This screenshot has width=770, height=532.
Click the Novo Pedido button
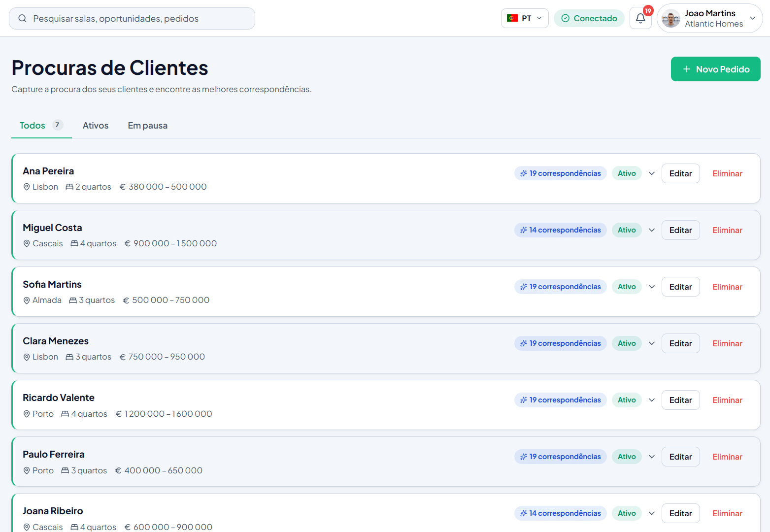click(x=715, y=69)
